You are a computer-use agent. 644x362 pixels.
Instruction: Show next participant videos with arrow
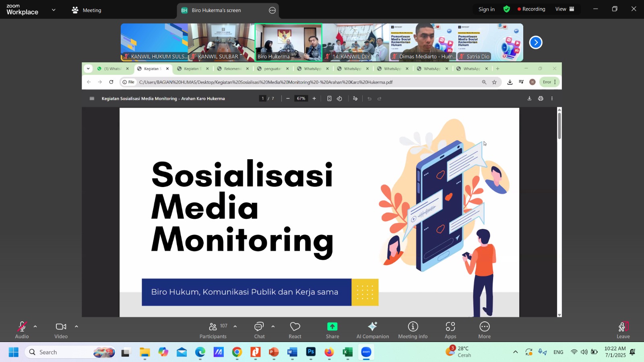(x=536, y=42)
